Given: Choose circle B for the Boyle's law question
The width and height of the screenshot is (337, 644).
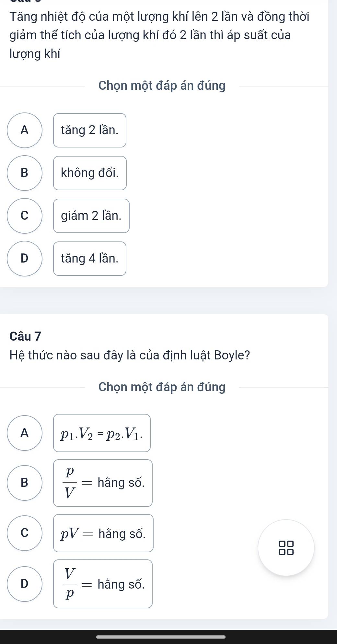Looking at the screenshot, I should coord(25,483).
